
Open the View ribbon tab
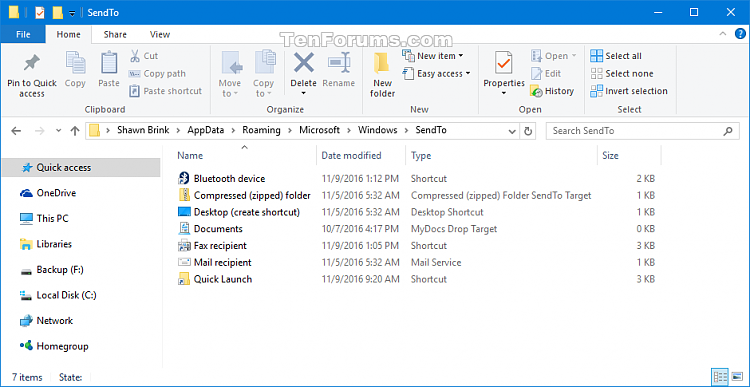[x=160, y=34]
